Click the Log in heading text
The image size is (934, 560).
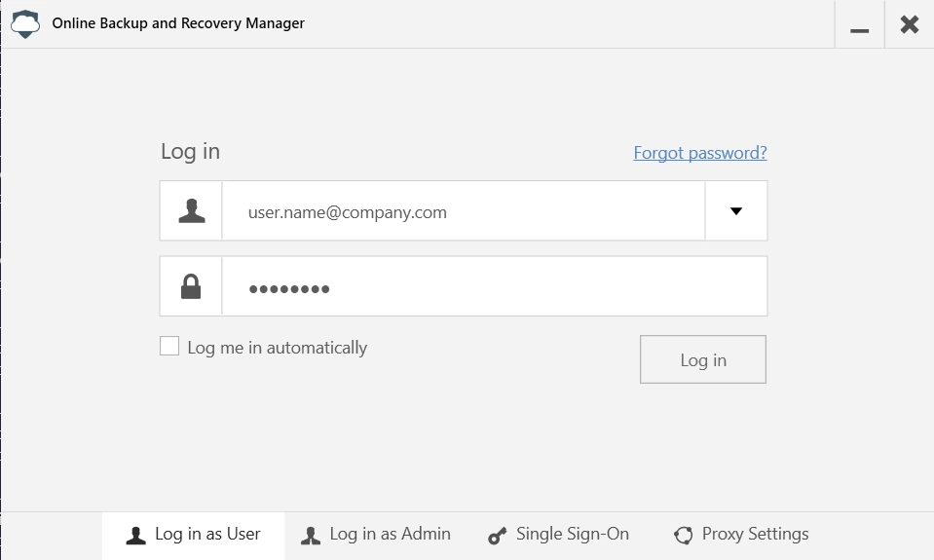pos(191,151)
